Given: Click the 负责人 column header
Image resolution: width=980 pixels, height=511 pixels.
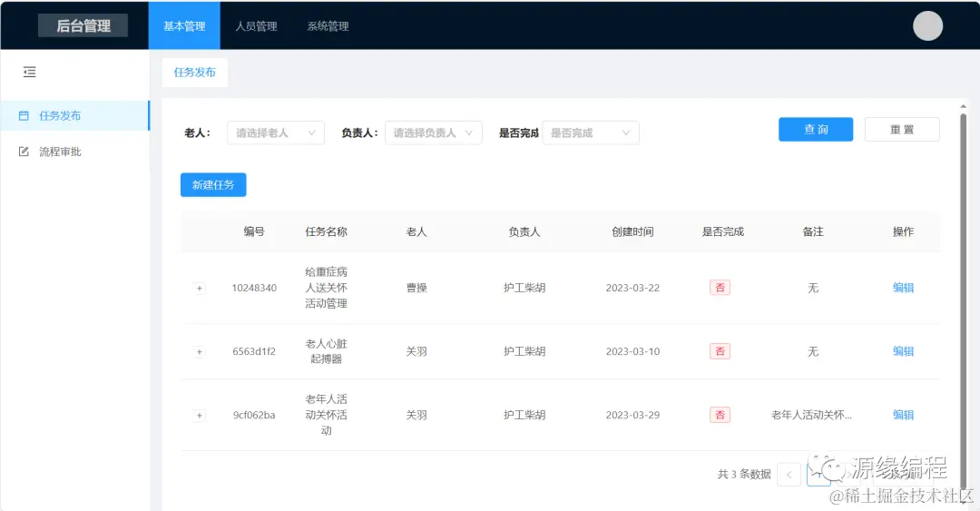Looking at the screenshot, I should tap(524, 231).
